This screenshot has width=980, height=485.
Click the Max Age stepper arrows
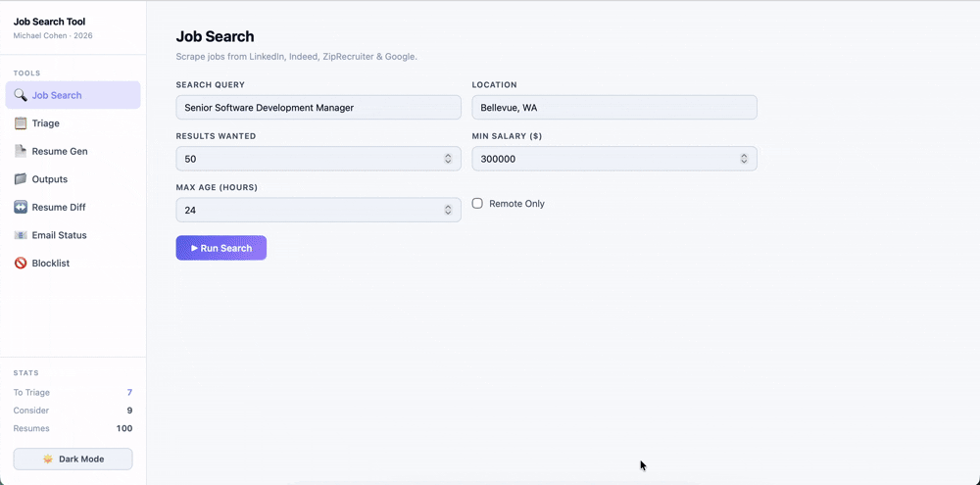(448, 210)
